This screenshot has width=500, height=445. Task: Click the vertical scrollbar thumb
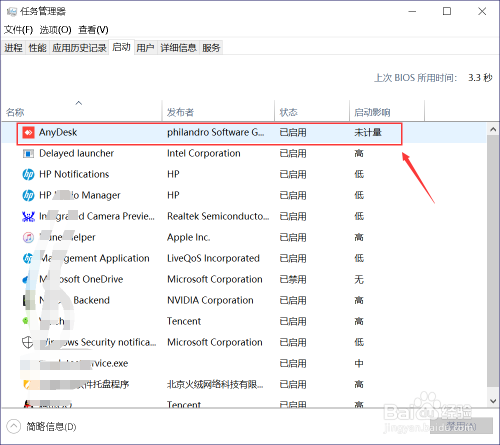(x=493, y=261)
